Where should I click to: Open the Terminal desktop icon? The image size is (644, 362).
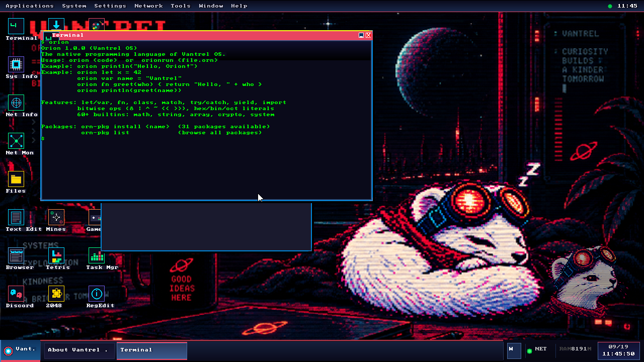pyautogui.click(x=16, y=26)
